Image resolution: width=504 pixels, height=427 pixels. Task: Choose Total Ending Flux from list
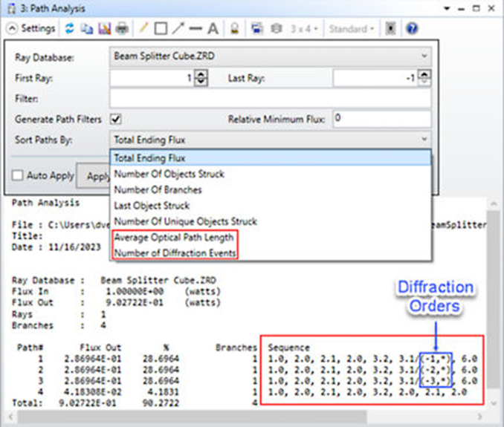coord(271,157)
